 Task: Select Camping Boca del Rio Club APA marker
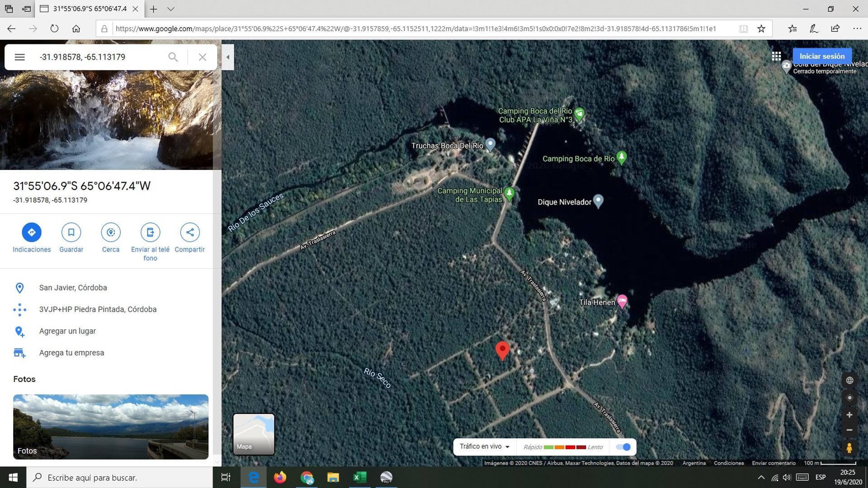click(580, 114)
